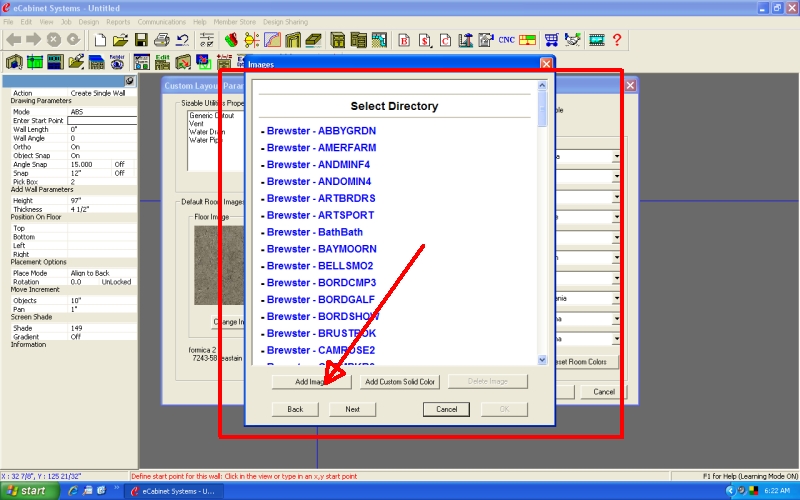Open the File menu
The width and height of the screenshot is (800, 500).
[x=8, y=22]
